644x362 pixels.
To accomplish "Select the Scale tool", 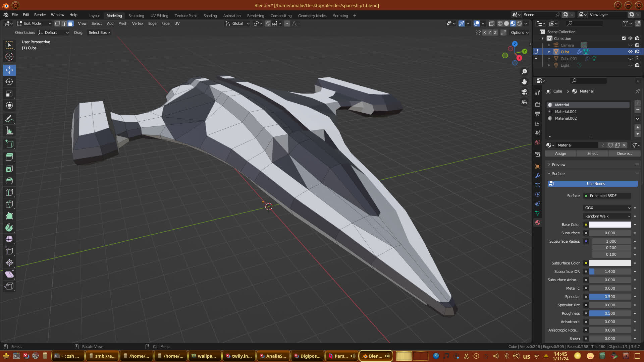I will point(9,94).
